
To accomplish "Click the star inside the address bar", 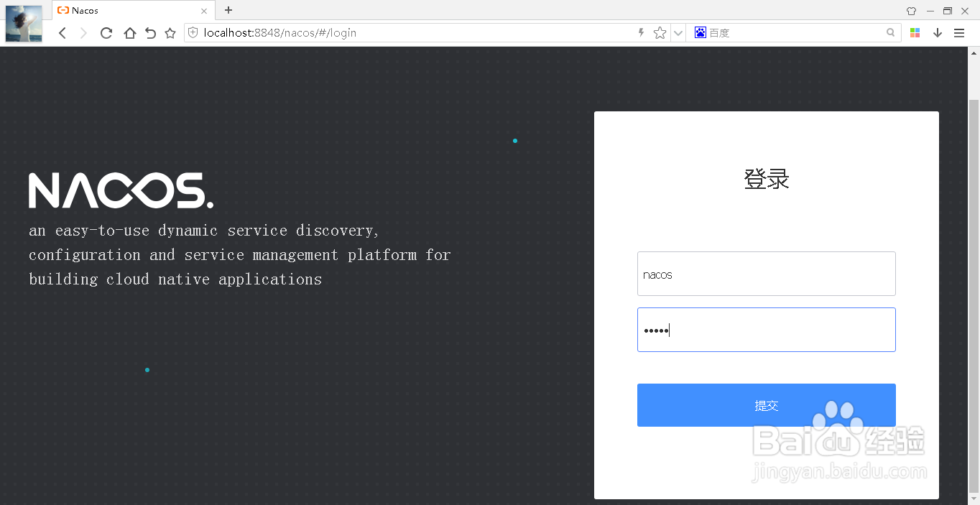I will coord(660,33).
